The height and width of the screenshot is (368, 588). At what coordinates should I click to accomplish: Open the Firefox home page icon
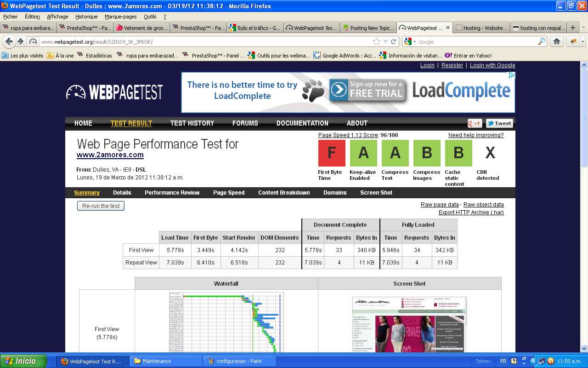(557, 41)
